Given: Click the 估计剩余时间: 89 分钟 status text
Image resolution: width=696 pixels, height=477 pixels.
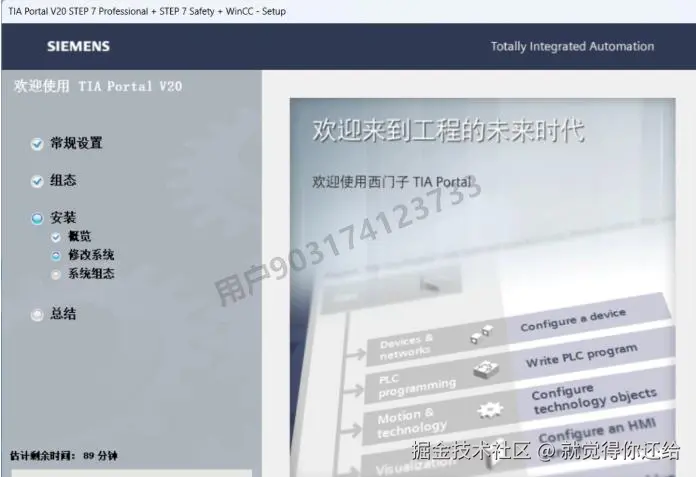Looking at the screenshot, I should click(63, 456).
